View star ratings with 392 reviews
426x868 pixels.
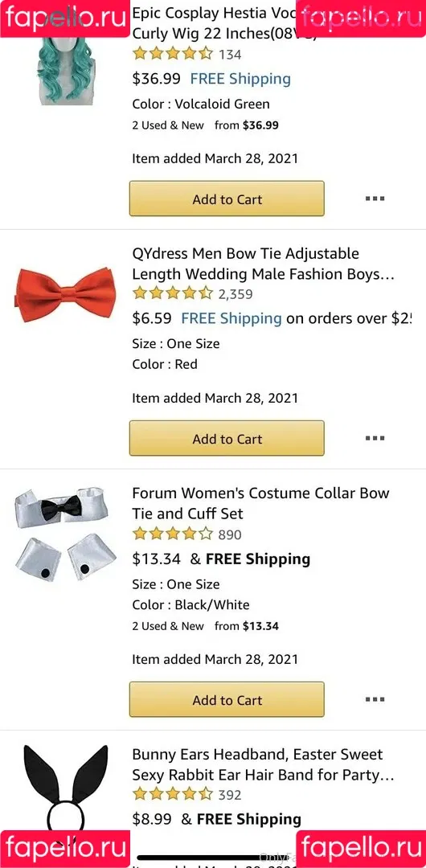click(186, 794)
